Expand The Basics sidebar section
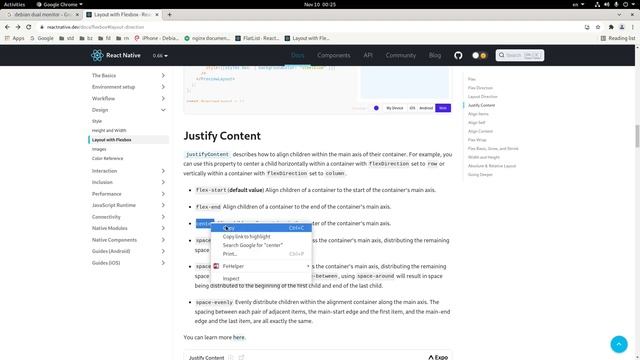 [x=129, y=76]
